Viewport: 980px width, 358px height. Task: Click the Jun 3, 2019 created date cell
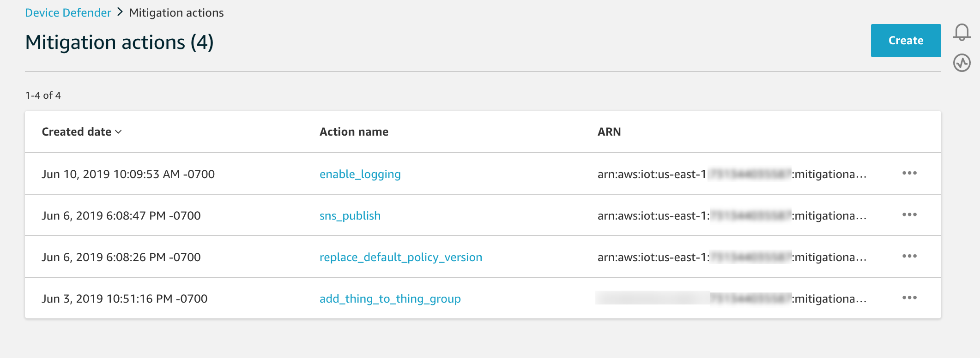point(124,299)
